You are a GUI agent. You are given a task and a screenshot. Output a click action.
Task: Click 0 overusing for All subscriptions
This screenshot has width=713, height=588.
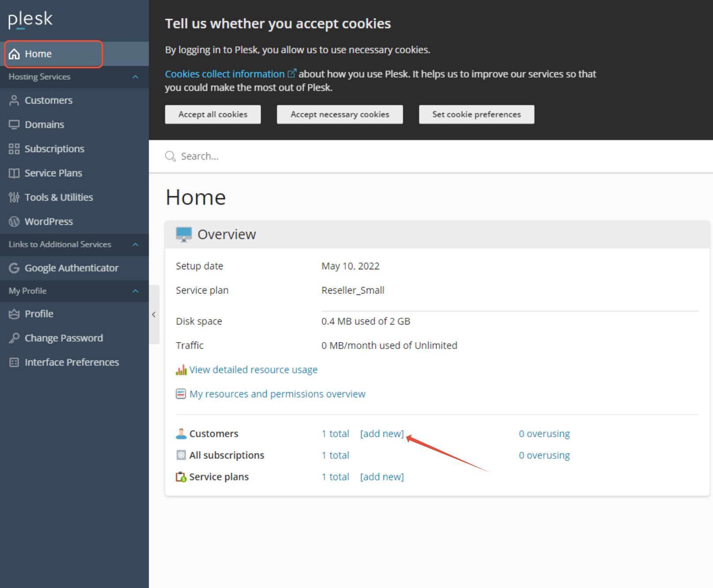(544, 455)
